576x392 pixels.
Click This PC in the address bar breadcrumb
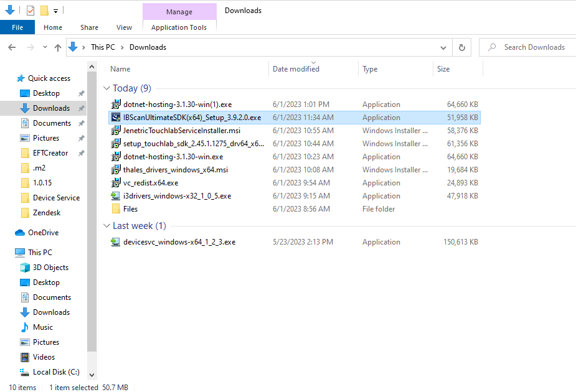(103, 47)
